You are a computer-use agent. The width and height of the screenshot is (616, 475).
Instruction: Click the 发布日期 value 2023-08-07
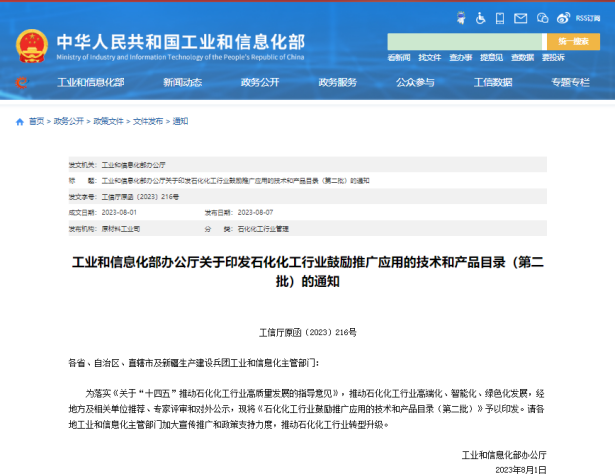(255, 213)
